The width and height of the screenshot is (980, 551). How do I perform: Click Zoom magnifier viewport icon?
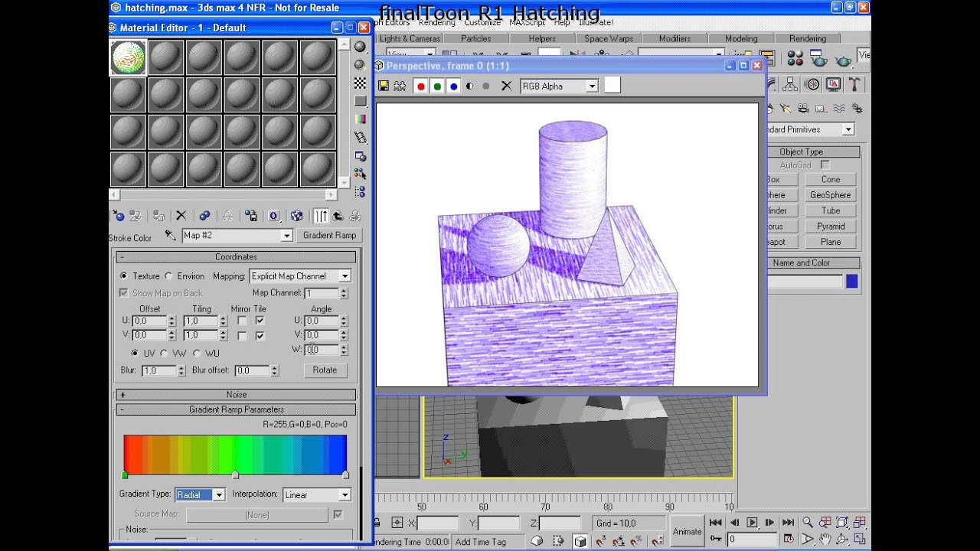[x=808, y=522]
